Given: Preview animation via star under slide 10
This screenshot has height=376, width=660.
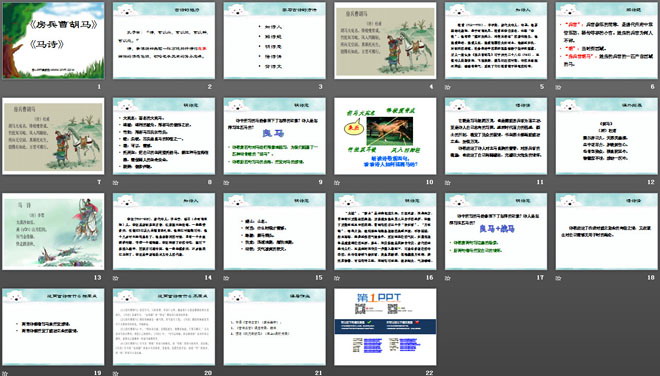Looking at the screenshot, I should point(337,183).
